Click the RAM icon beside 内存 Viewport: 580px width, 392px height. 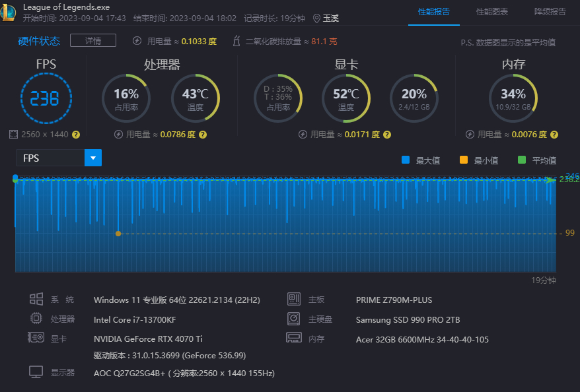294,338
